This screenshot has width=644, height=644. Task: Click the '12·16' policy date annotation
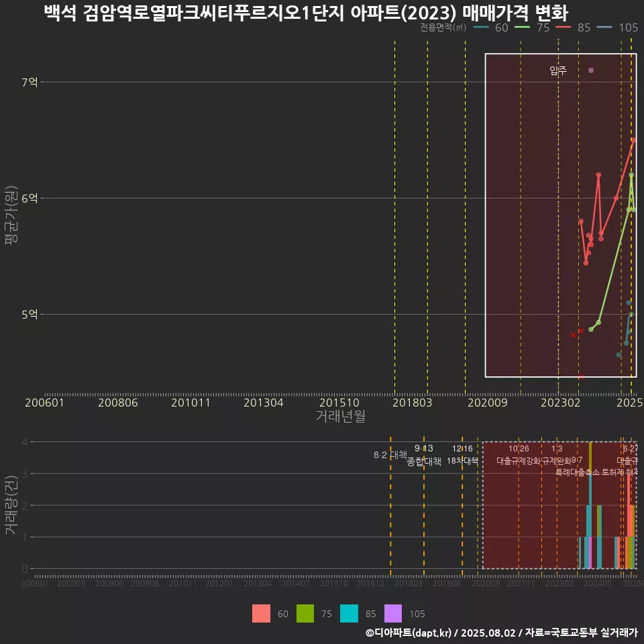[462, 449]
